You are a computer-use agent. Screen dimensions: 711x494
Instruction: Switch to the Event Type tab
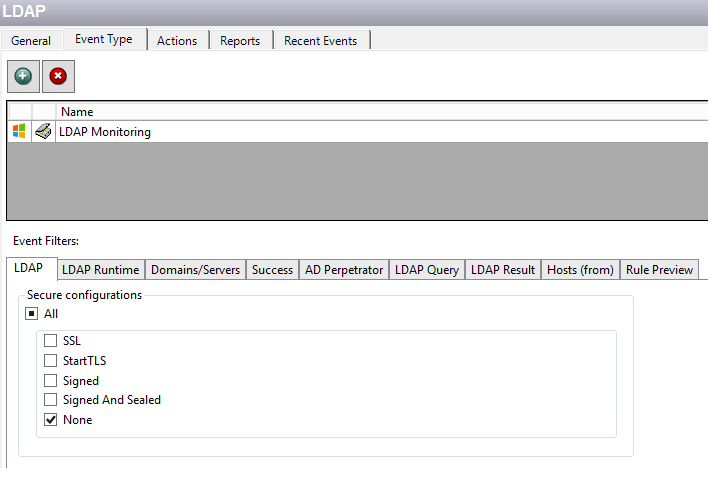[x=104, y=39]
